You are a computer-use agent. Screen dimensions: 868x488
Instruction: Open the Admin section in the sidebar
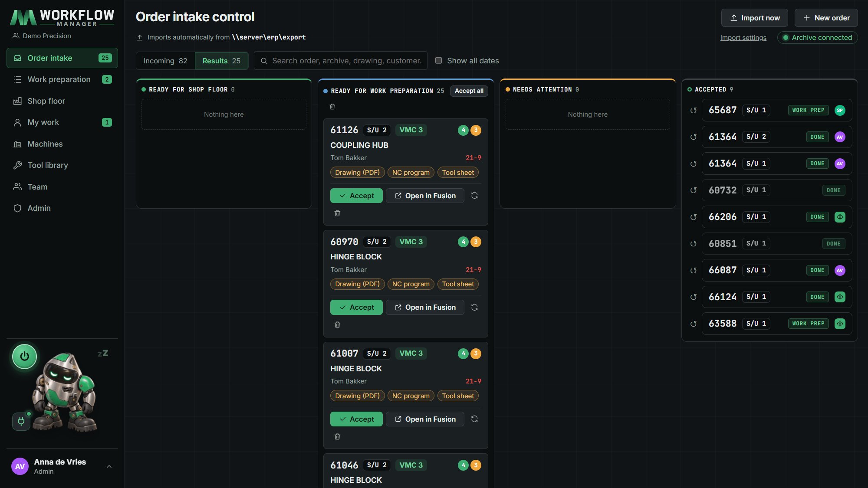click(62, 208)
